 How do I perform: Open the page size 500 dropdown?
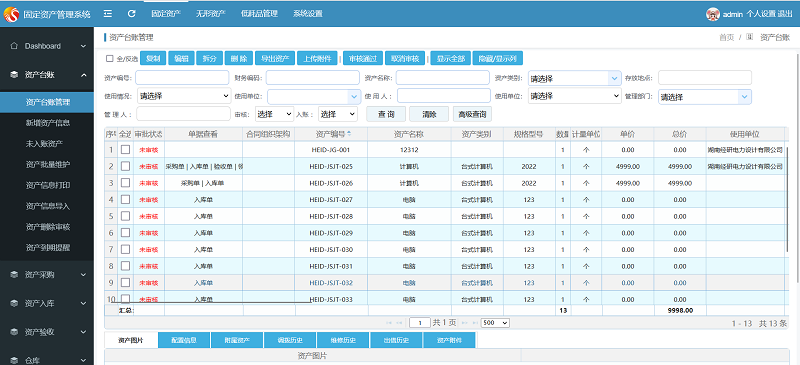click(x=495, y=323)
